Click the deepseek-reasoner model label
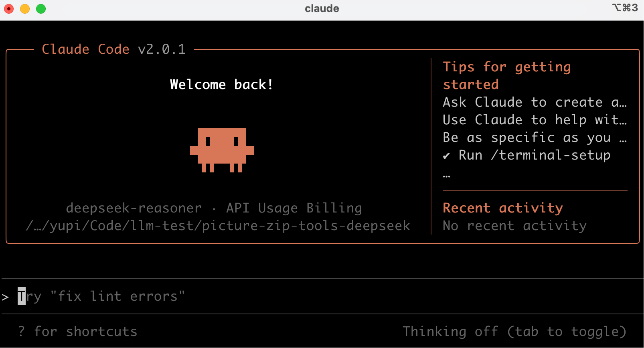Viewport: 644px width, 348px height. 134,208
